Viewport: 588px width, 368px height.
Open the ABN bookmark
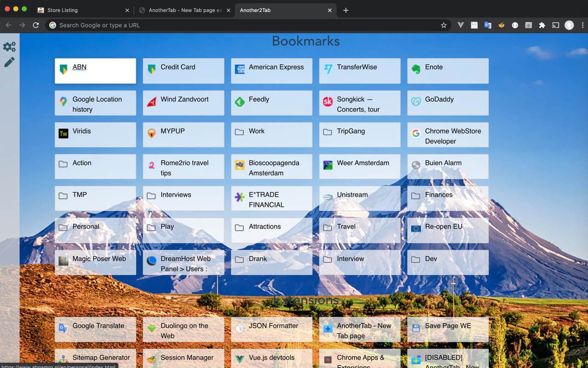(95, 70)
